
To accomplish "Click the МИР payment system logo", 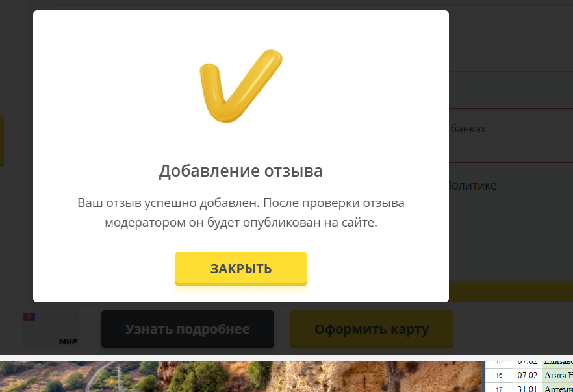I will (68, 341).
